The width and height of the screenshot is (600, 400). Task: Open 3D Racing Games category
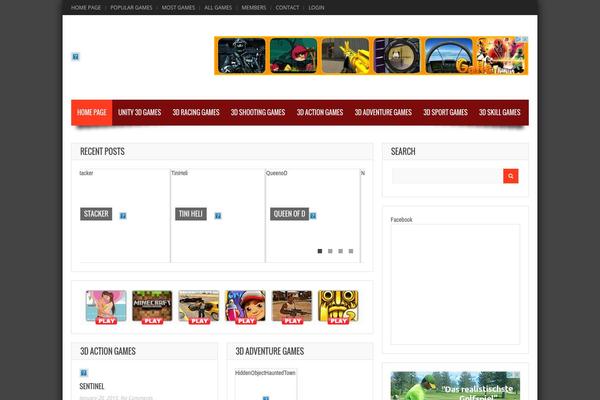[x=196, y=113]
